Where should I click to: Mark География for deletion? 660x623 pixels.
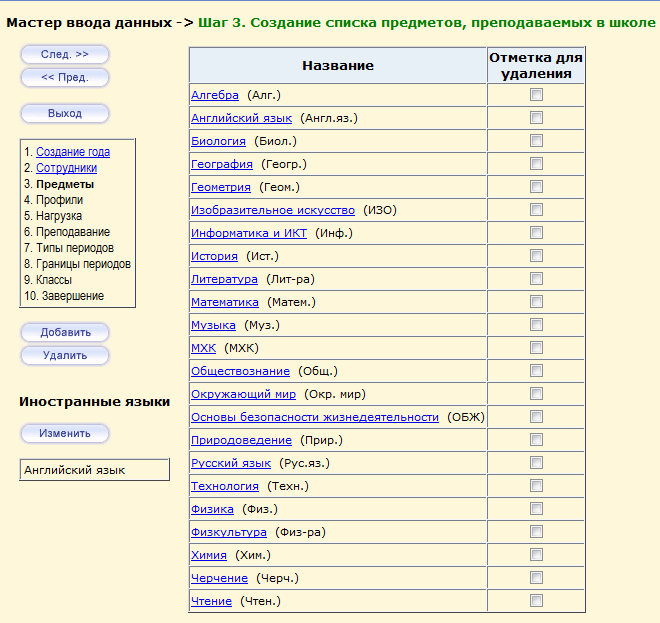click(x=536, y=164)
